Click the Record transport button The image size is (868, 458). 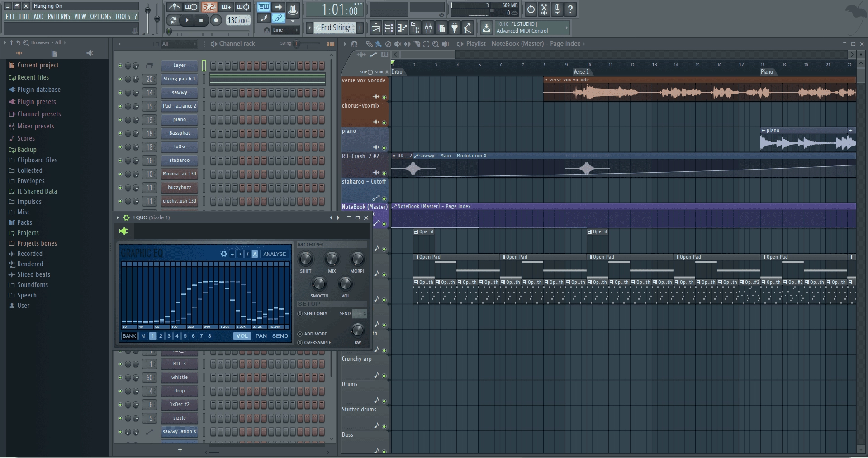point(216,20)
